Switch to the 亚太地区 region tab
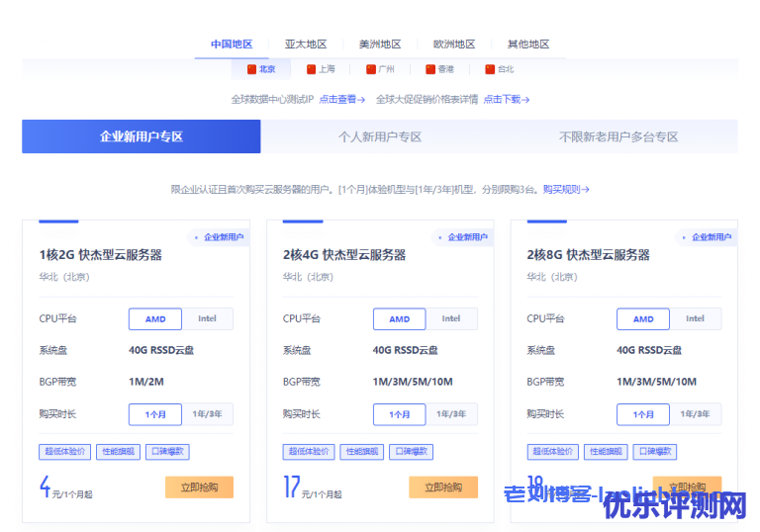The image size is (760, 532). [305, 44]
